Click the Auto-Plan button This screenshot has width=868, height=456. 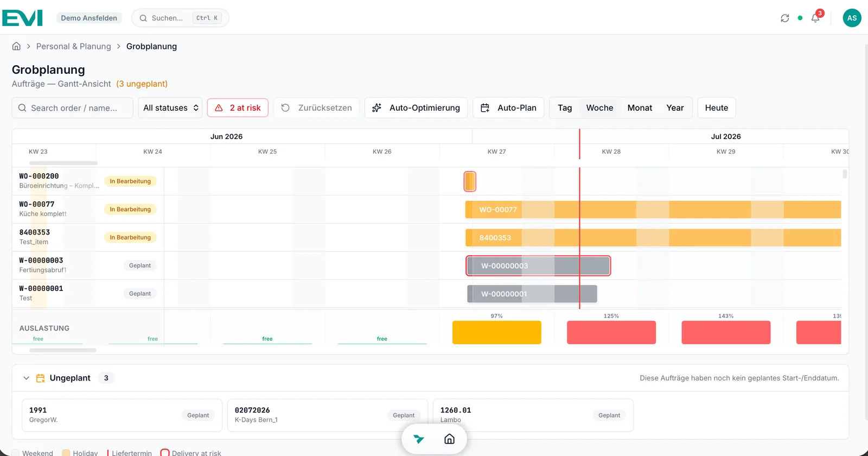(508, 107)
